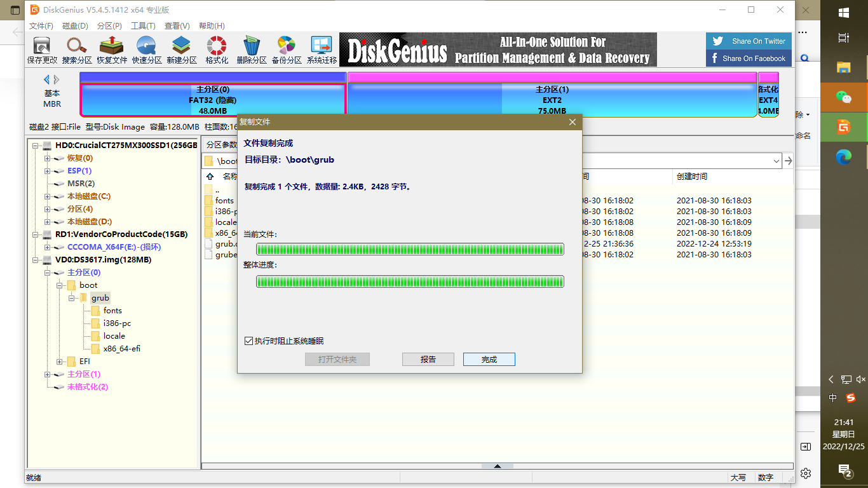Click the 新建分区 new partition icon

tap(182, 49)
